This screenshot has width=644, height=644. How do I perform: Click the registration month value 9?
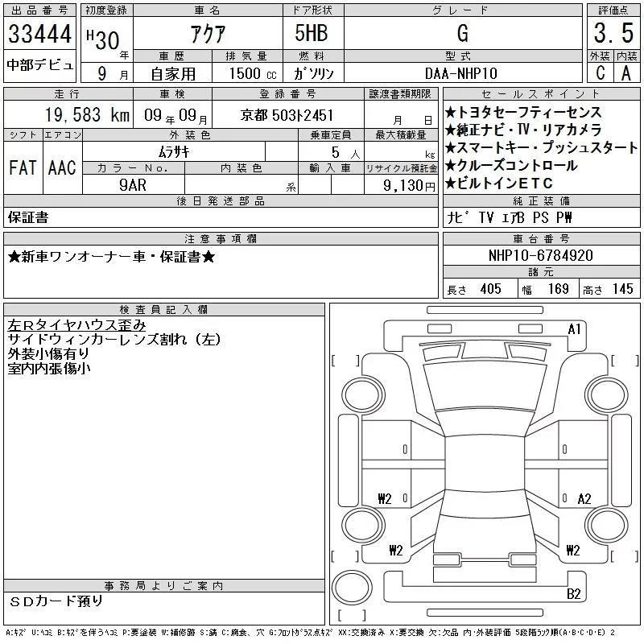102,74
